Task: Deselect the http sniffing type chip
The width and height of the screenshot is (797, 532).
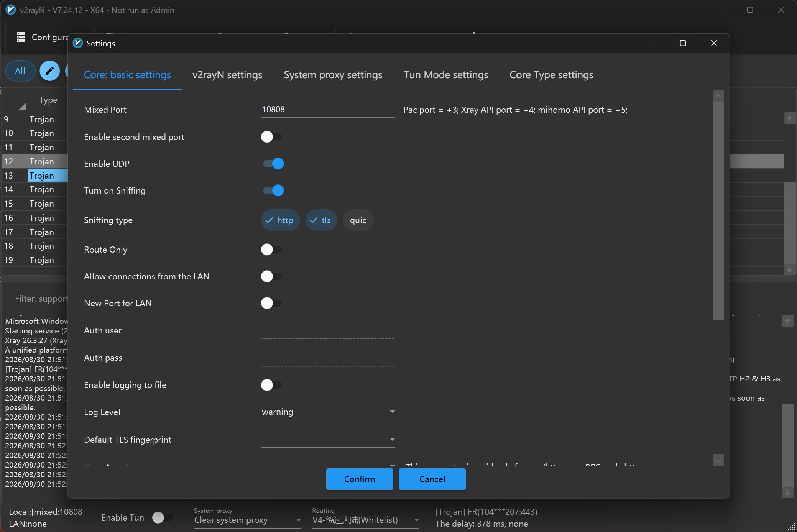Action: pos(280,220)
